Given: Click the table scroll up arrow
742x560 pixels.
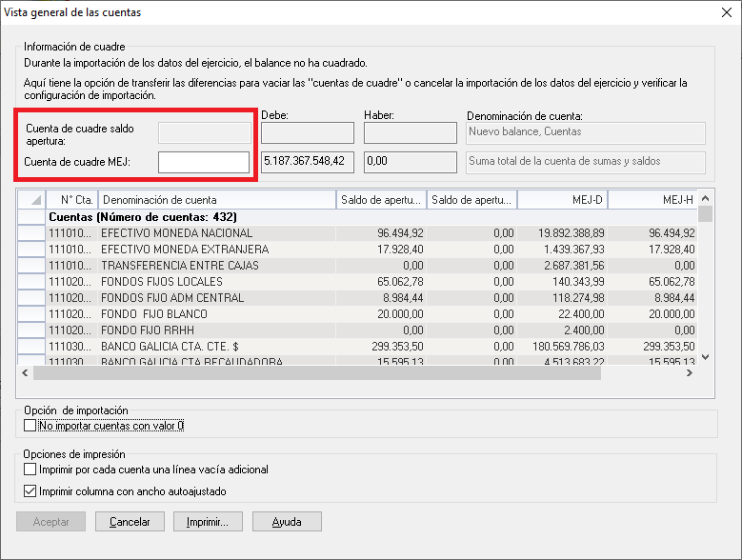Looking at the screenshot, I should 705,198.
